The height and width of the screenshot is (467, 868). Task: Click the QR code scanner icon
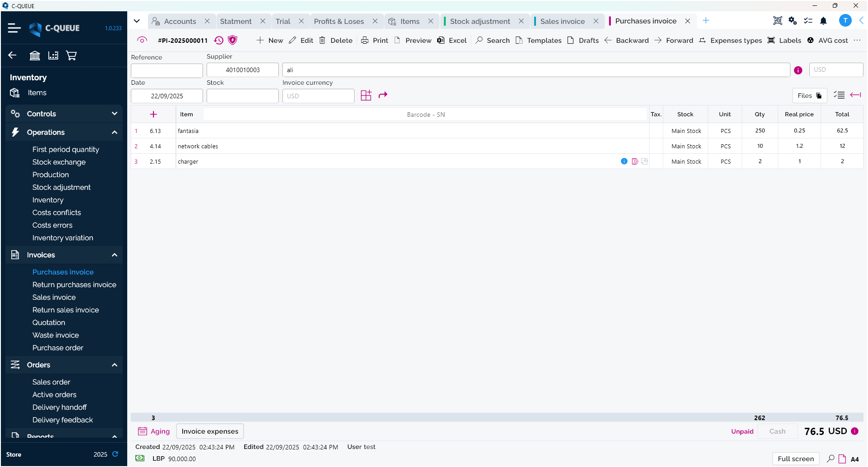[x=777, y=21]
